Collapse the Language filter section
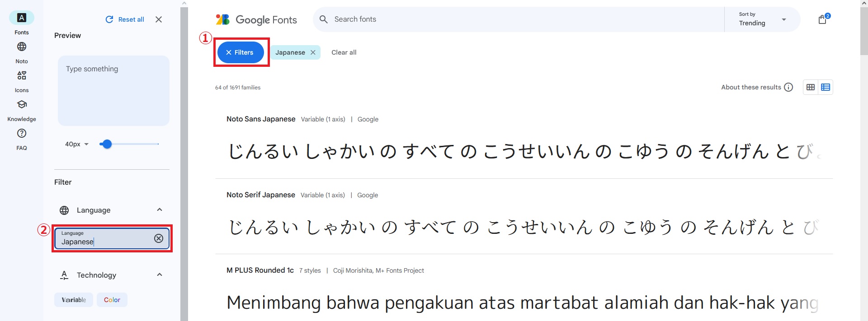This screenshot has width=868, height=321. 160,210
